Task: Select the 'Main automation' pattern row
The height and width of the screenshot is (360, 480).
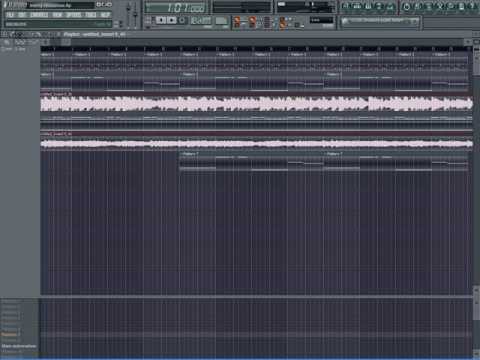Action: click(x=20, y=346)
